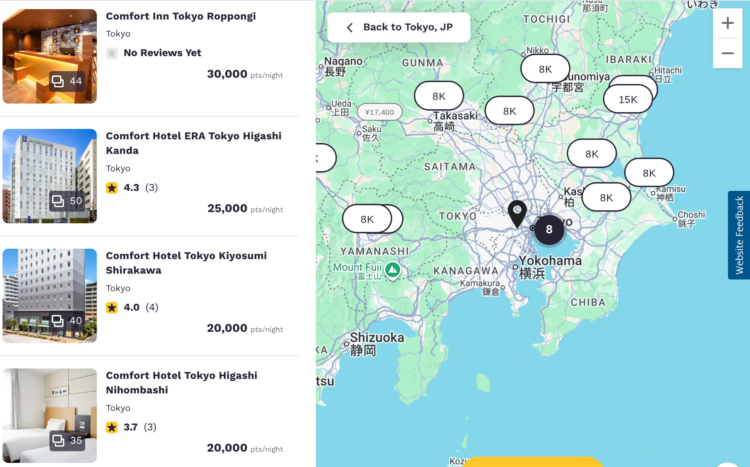This screenshot has width=750, height=467.
Task: Click the (3) review count beside 4.3
Action: point(152,188)
